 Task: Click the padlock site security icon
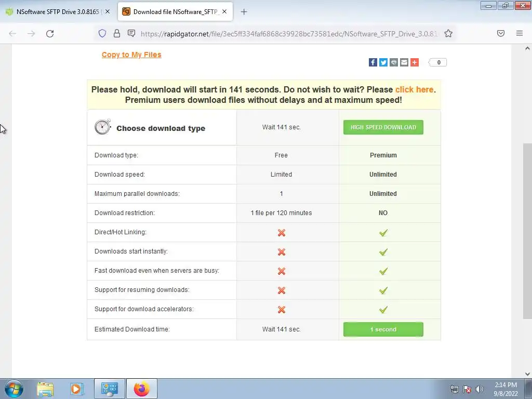[117, 33]
